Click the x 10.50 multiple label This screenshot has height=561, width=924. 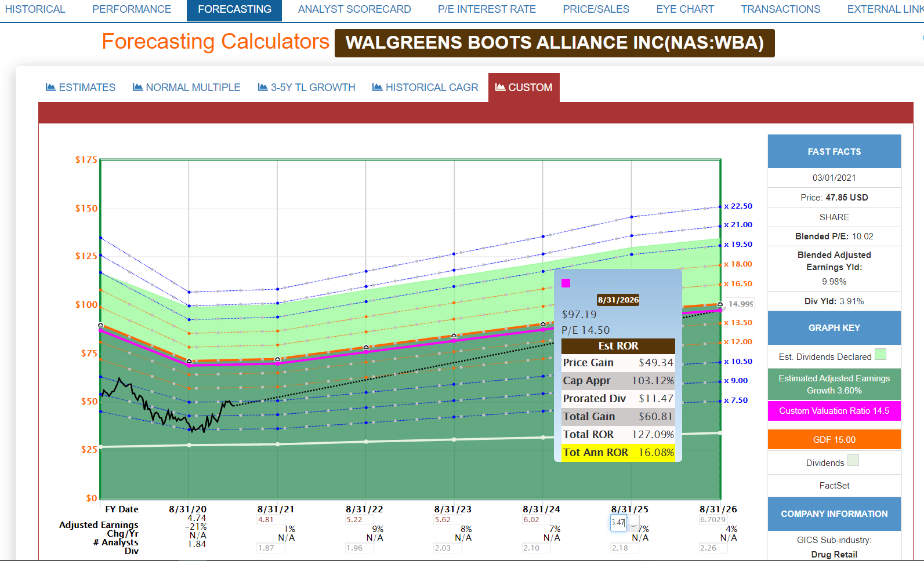click(738, 361)
